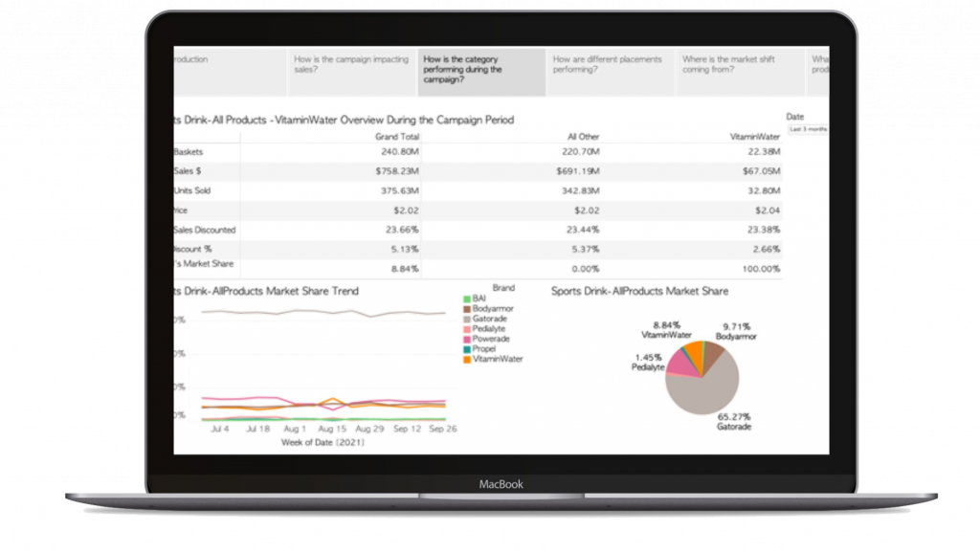The image size is (980, 553).
Task: Click the 65.27% Gatorade pie label
Action: point(734,422)
